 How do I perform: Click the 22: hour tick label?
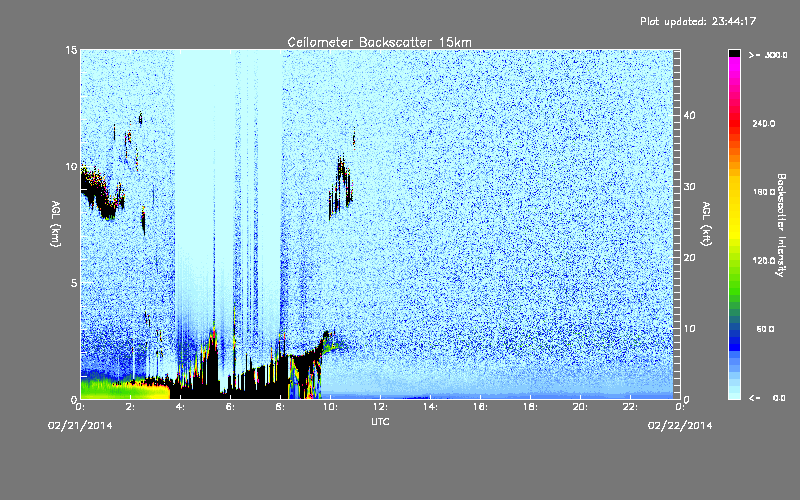point(630,407)
